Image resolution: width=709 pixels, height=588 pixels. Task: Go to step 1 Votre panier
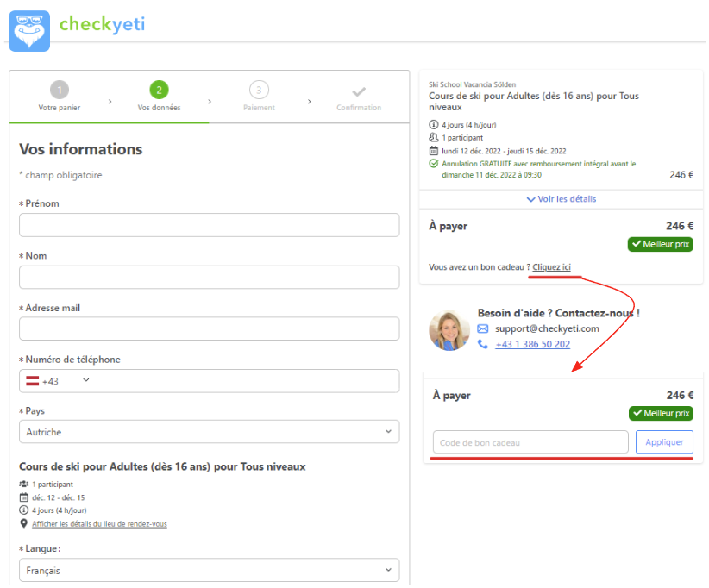pyautogui.click(x=60, y=96)
